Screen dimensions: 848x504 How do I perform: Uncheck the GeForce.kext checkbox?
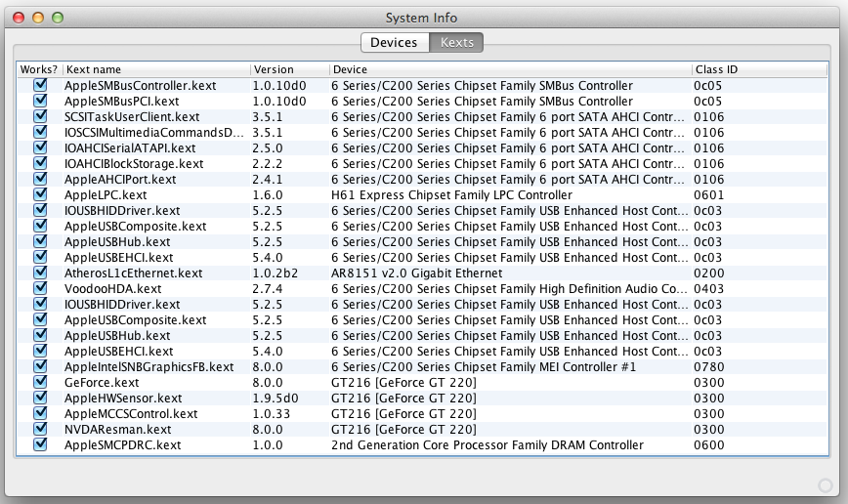(40, 382)
